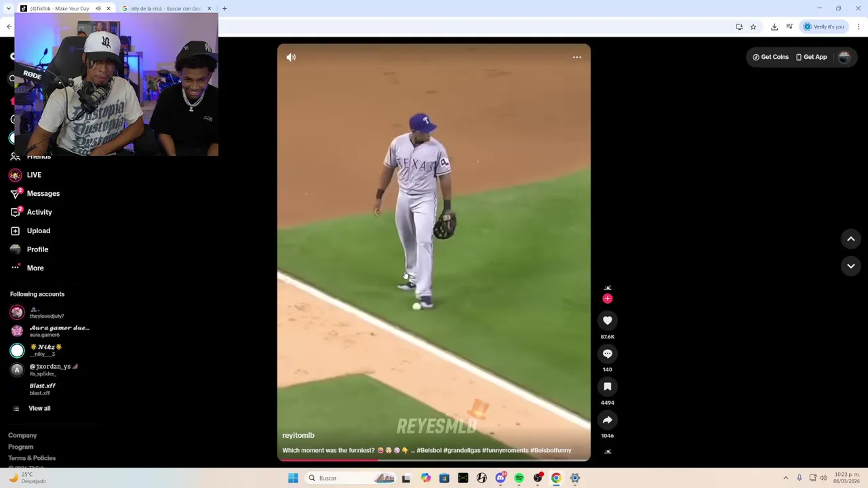This screenshot has height=488, width=868.
Task: Open Activity in the sidebar
Action: [39, 212]
